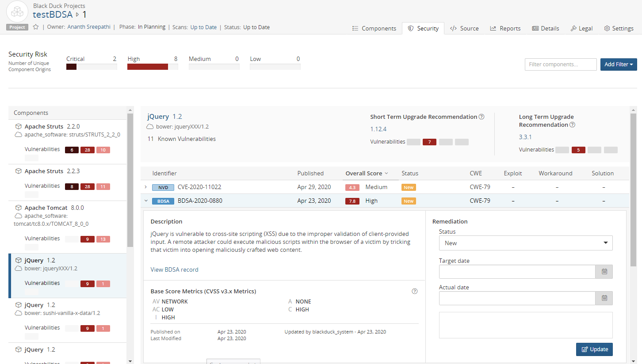Click the remediation comment text area
This screenshot has width=642, height=364.
[526, 325]
